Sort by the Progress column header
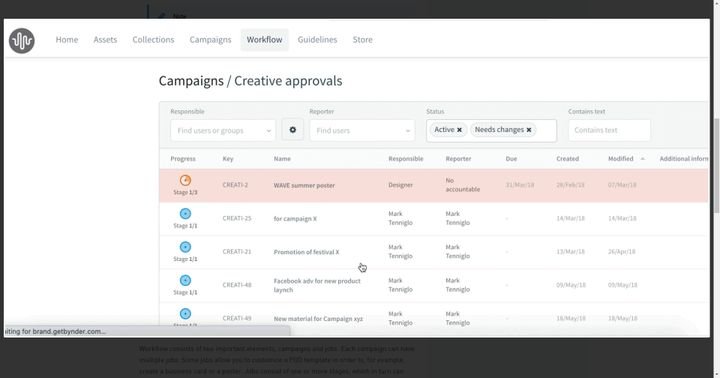The image size is (720, 378). [x=183, y=159]
